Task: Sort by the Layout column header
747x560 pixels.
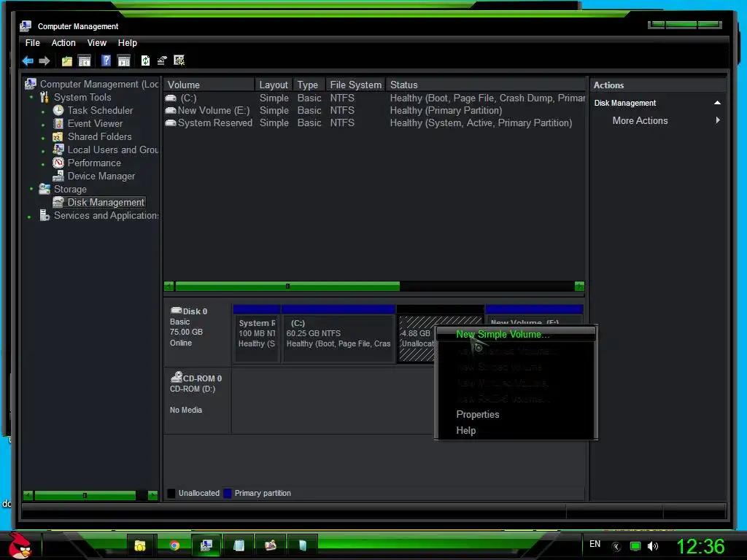Action: 274,85
